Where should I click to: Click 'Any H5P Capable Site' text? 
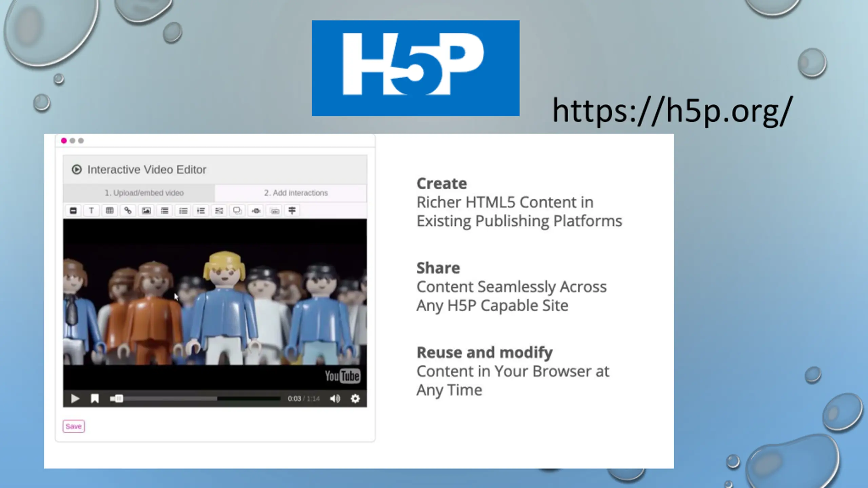click(492, 306)
